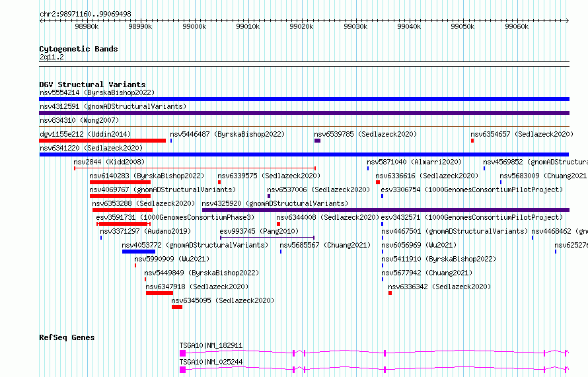Click the DGV Structural Variants track title
Viewport: 588px width, 377px height.
click(x=92, y=85)
